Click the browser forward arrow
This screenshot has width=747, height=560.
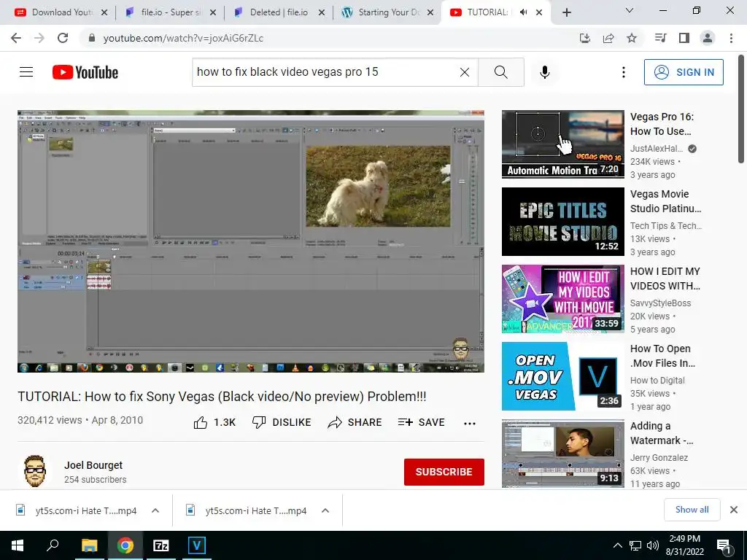pos(39,38)
